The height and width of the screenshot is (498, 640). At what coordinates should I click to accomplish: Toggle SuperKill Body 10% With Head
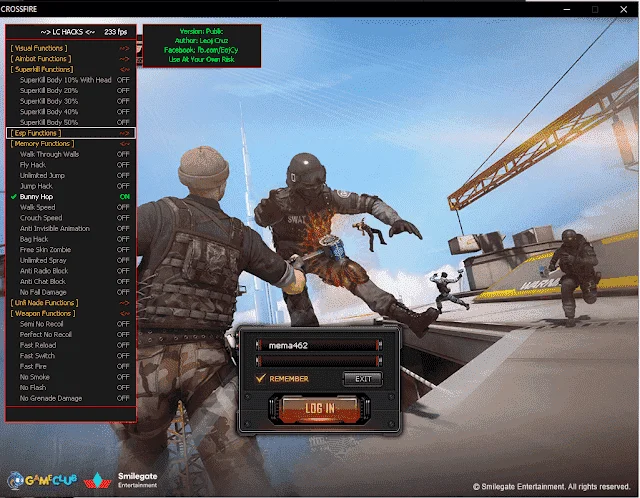(x=71, y=80)
